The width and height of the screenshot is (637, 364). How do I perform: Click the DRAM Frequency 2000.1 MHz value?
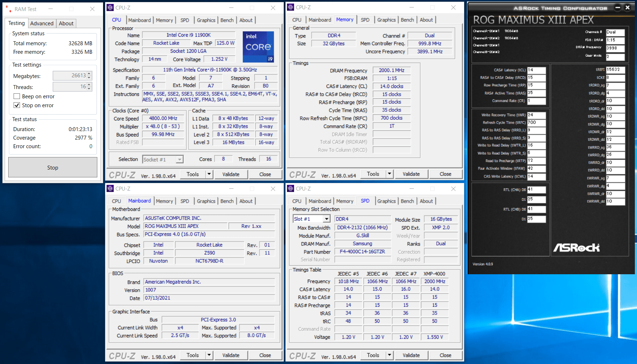(391, 71)
